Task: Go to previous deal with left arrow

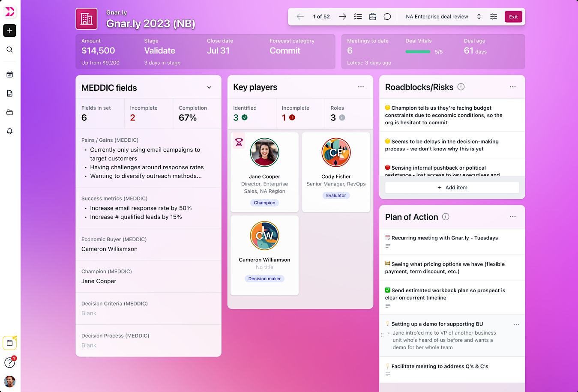Action: (300, 17)
